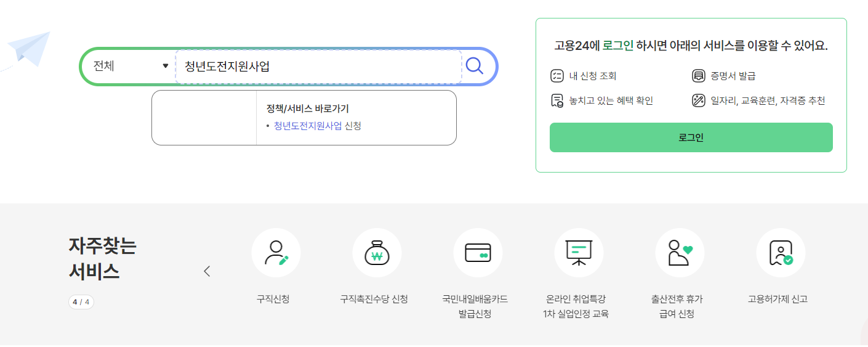Open the 구직신청 person-pencil icon
The height and width of the screenshot is (347, 868).
coord(276,253)
